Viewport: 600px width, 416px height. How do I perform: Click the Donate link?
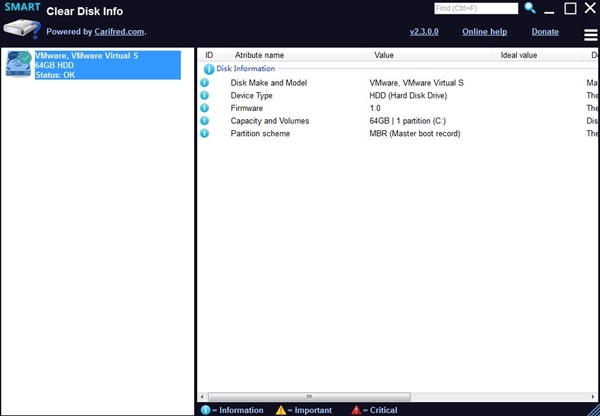(545, 32)
